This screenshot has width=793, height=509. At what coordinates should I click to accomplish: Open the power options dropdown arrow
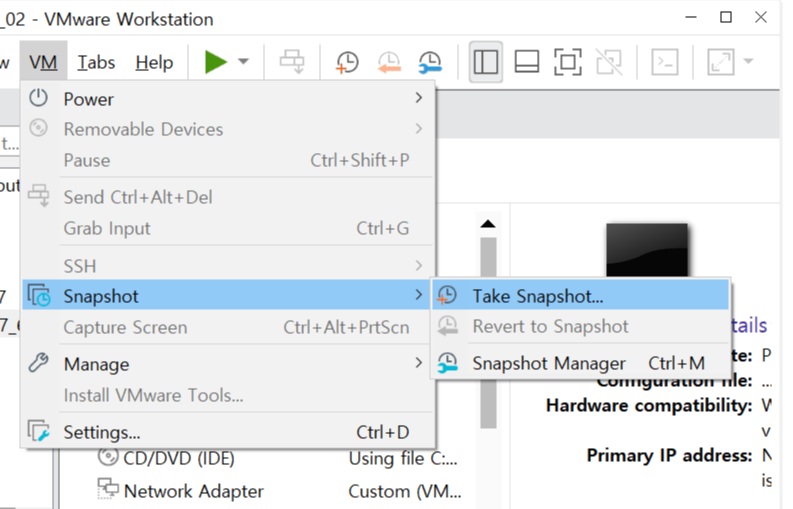tap(243, 62)
